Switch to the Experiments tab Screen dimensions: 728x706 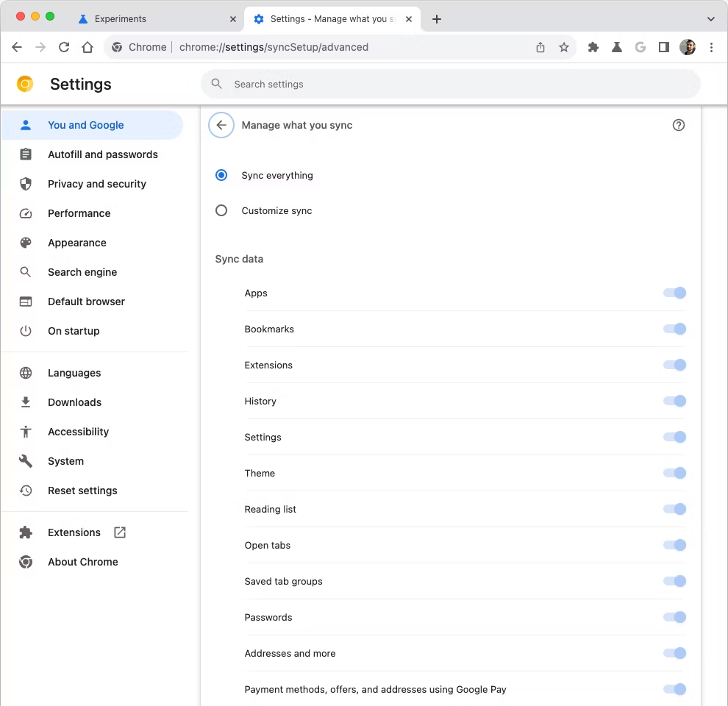[121, 19]
